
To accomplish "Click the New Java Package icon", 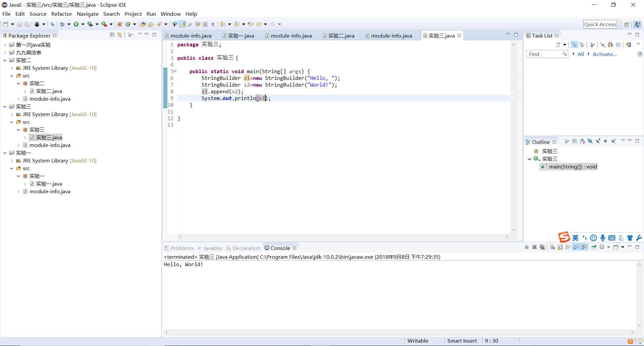I will (120, 24).
